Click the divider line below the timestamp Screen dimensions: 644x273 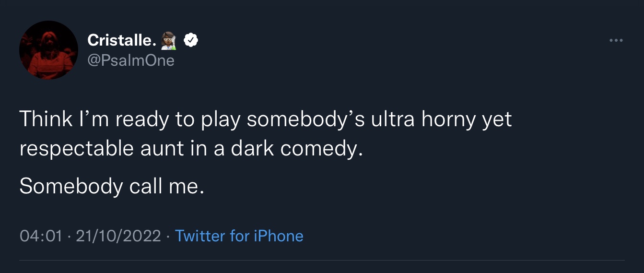pyautogui.click(x=322, y=261)
